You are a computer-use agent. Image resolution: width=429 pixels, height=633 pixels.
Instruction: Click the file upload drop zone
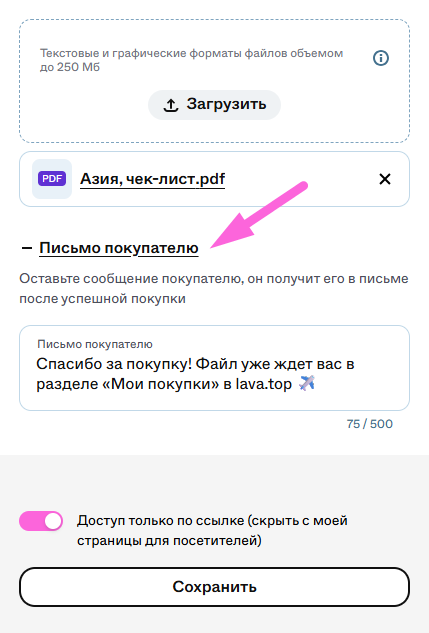(214, 81)
